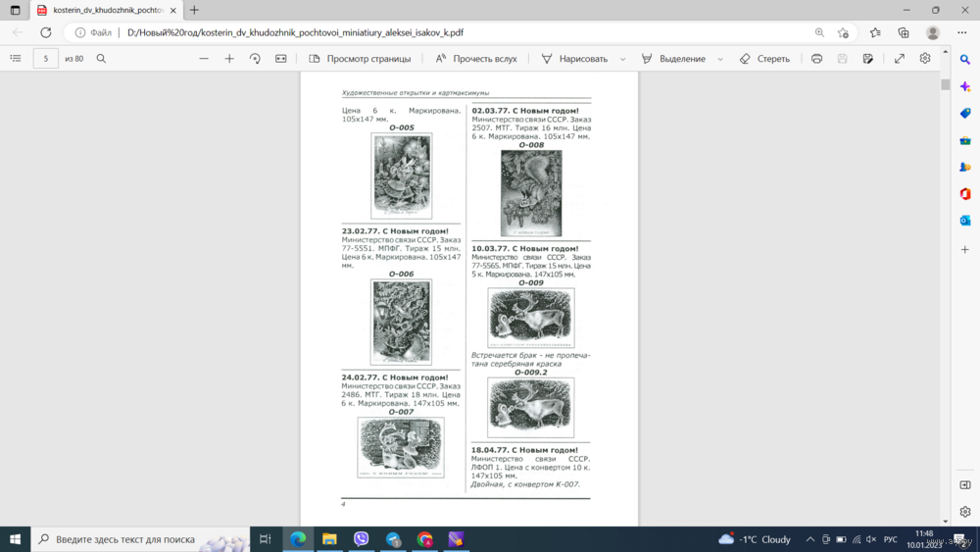Save the PDF document

(843, 58)
